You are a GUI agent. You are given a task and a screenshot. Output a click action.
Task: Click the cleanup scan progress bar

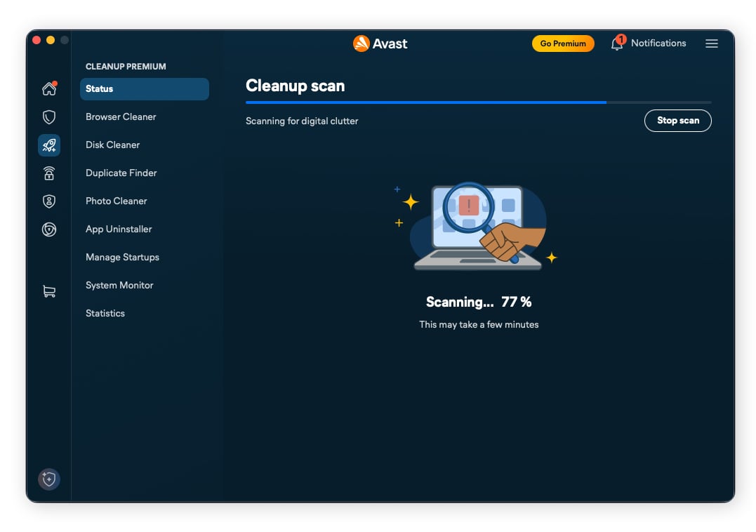click(478, 102)
